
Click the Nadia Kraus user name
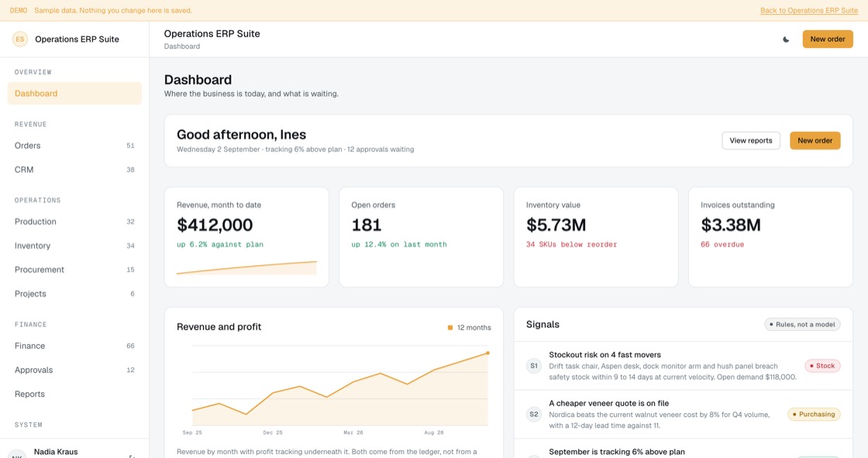pos(56,452)
